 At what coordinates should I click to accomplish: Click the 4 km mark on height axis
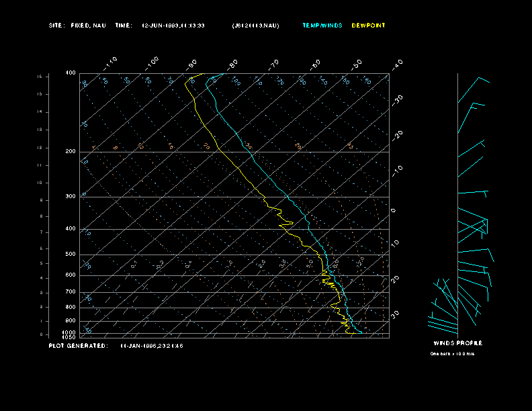[x=42, y=278]
